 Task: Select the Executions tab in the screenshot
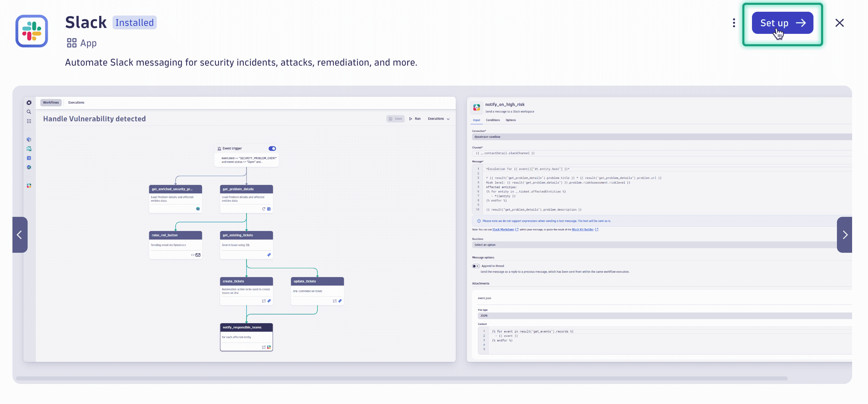click(x=76, y=103)
